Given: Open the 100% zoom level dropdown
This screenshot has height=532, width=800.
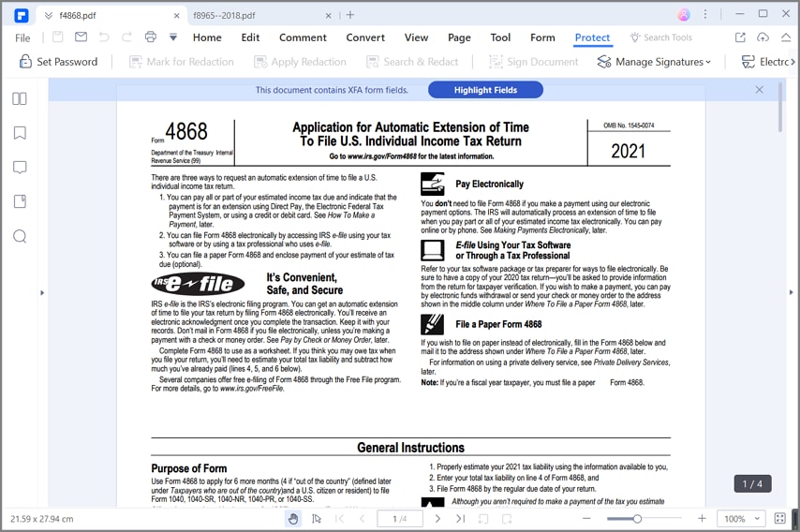Looking at the screenshot, I should coord(741,519).
